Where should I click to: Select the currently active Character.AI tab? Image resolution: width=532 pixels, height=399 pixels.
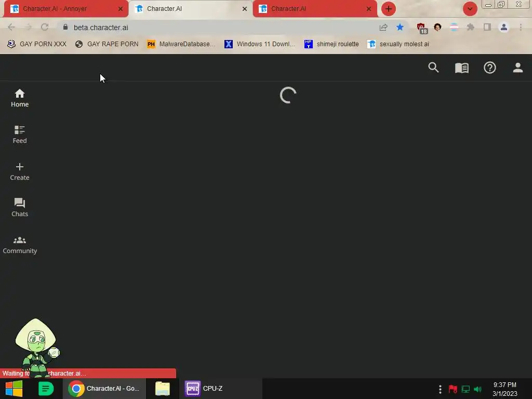[x=190, y=9]
